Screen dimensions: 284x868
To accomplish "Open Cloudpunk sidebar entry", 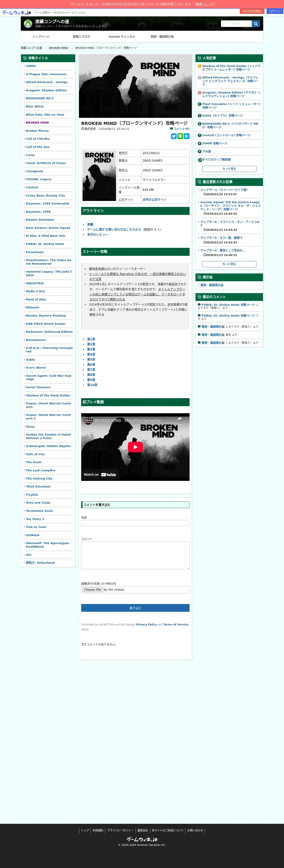I will pyautogui.click(x=35, y=171).
